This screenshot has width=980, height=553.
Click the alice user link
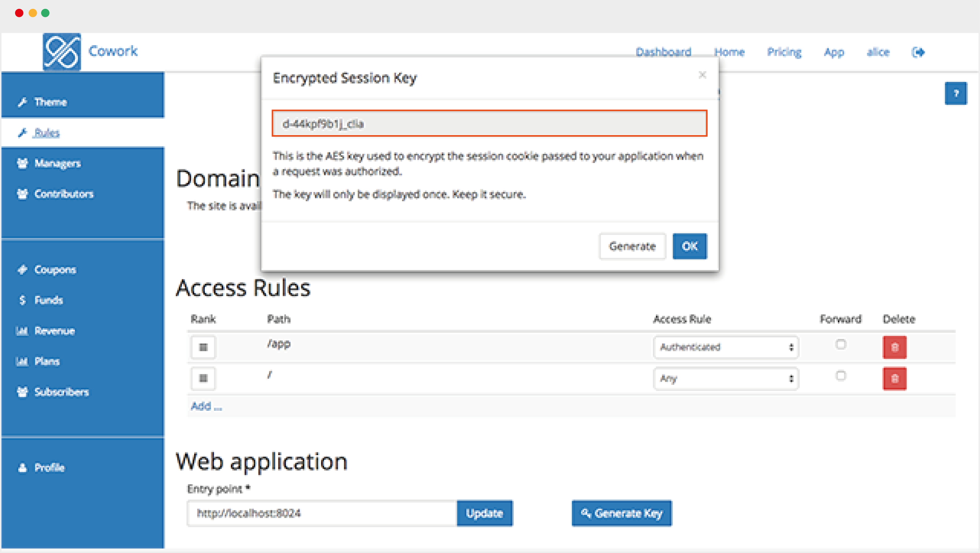coord(878,52)
